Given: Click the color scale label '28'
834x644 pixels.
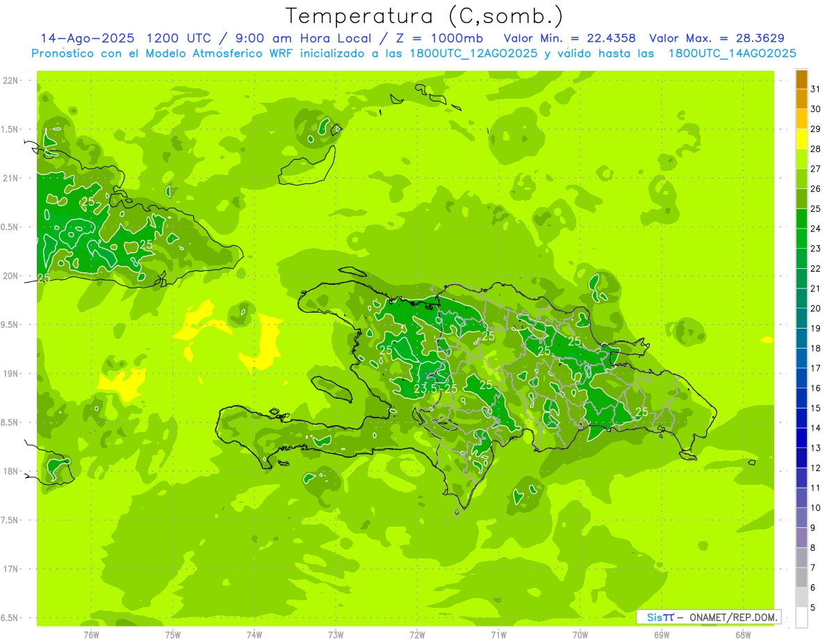Looking at the screenshot, I should [x=816, y=149].
